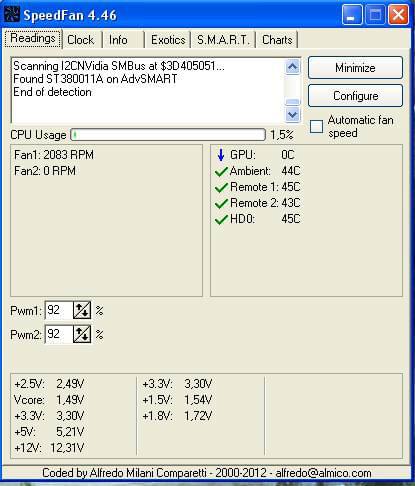This screenshot has width=415, height=486.
Task: Show the Charts tab
Action: (x=277, y=40)
